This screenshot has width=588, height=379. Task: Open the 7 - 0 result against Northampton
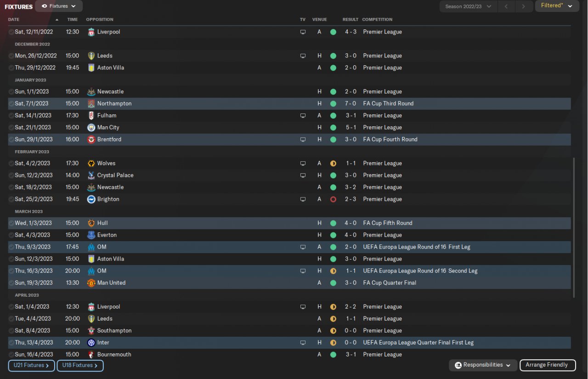(x=351, y=104)
